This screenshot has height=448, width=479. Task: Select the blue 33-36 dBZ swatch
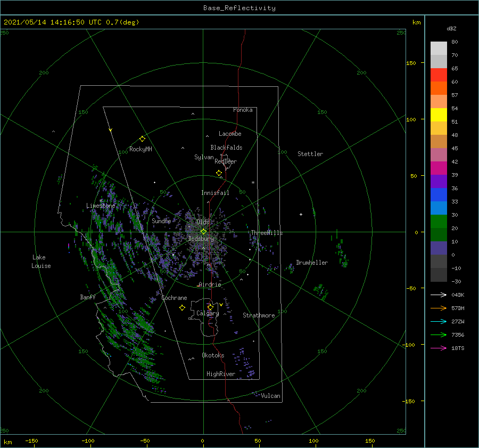(439, 195)
